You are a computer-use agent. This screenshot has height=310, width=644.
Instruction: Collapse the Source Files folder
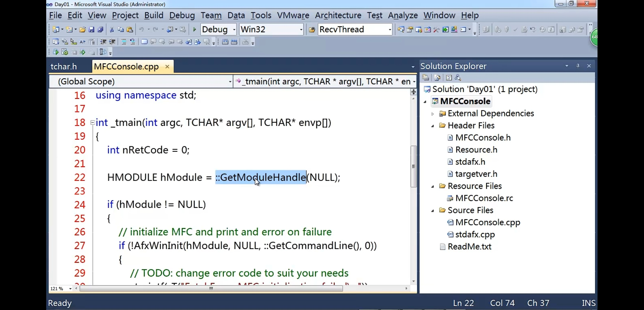point(432,211)
